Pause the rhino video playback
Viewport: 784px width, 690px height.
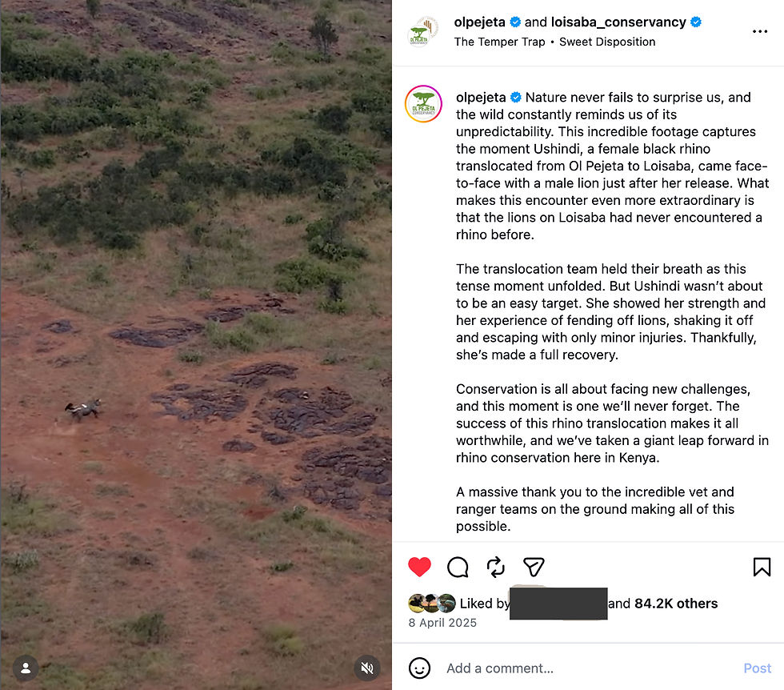[x=195, y=345]
